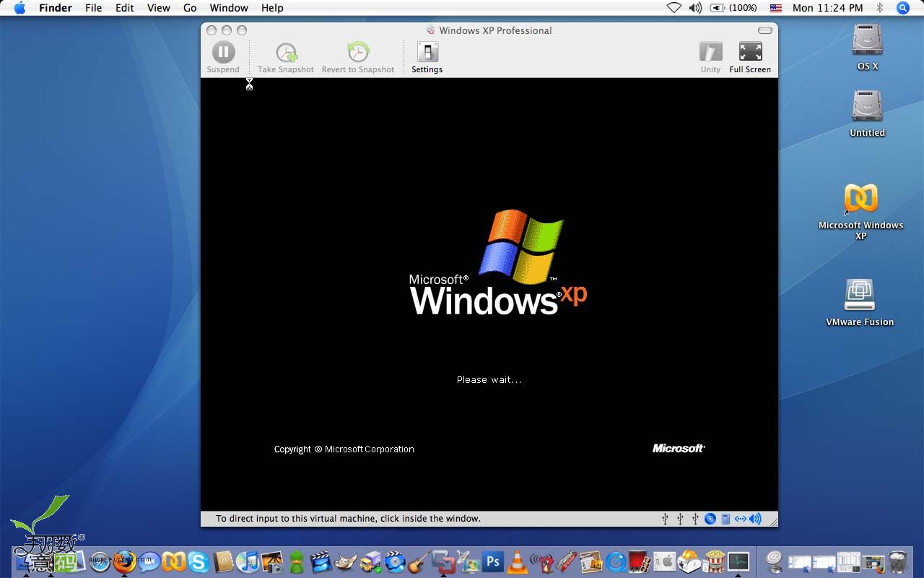Open Spotlight search

[x=902, y=8]
